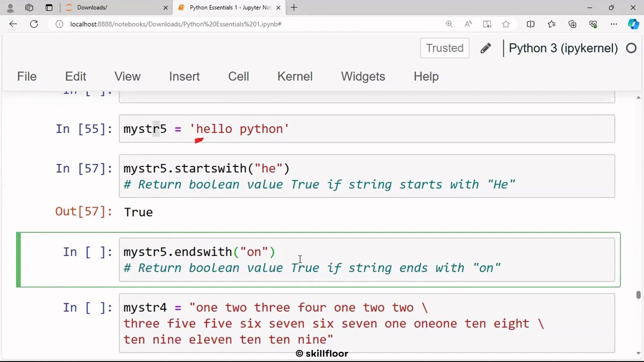Click the localhost:8888 address bar URL

(176, 24)
